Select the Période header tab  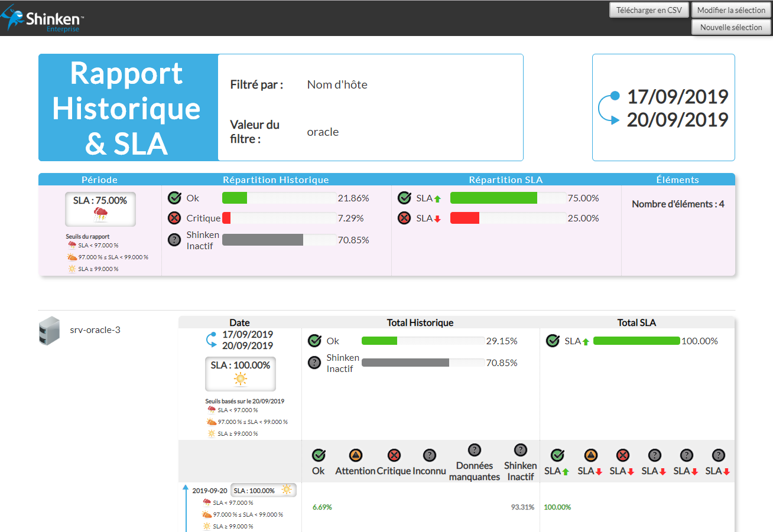tap(99, 179)
